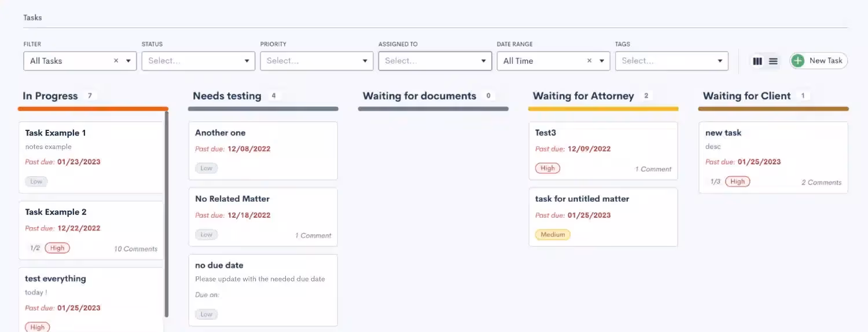Open the Tags dropdown
Screen dimensions: 868x332
671,61
